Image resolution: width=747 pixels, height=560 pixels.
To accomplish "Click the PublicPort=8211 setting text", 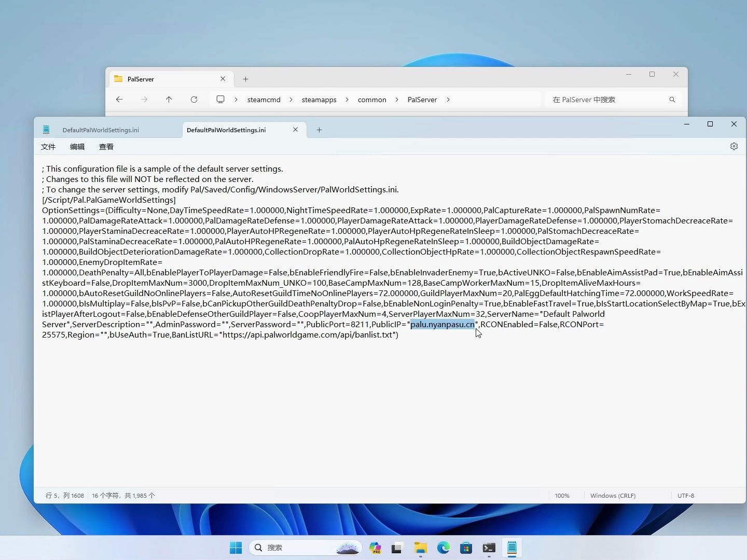I will click(337, 325).
